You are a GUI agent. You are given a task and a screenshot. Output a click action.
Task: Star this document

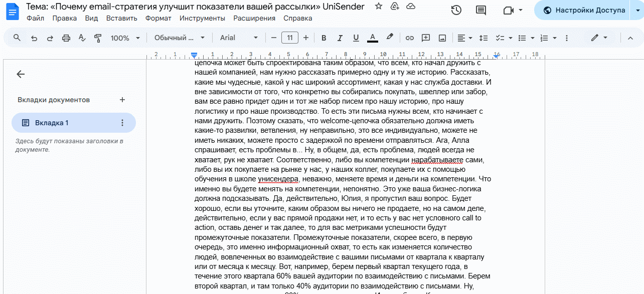pyautogui.click(x=379, y=7)
